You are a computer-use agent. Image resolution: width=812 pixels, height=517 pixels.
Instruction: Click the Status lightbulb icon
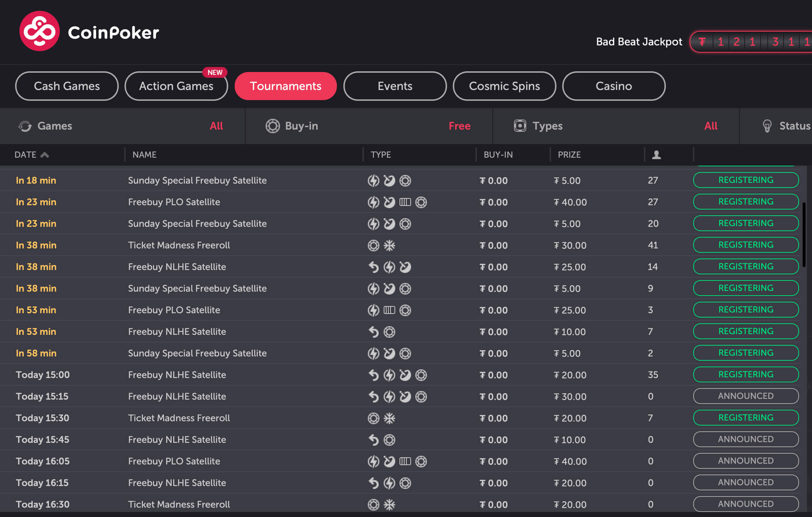(767, 126)
